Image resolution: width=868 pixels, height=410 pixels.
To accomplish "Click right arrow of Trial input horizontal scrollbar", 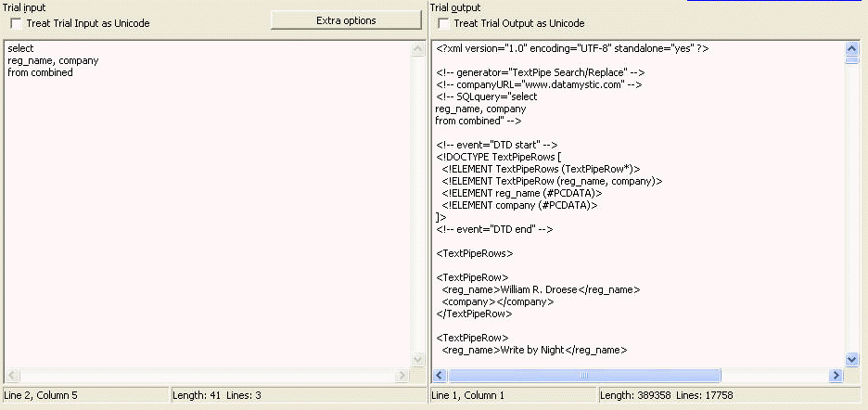I will tap(402, 375).
